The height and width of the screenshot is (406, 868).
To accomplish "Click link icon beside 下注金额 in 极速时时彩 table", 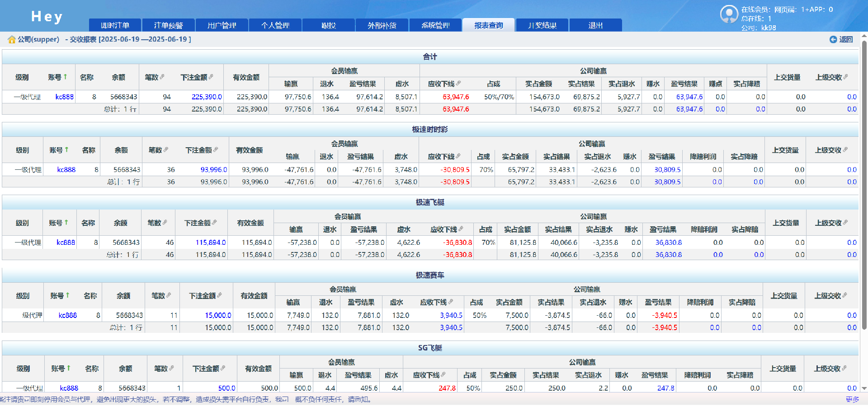I will point(216,149).
